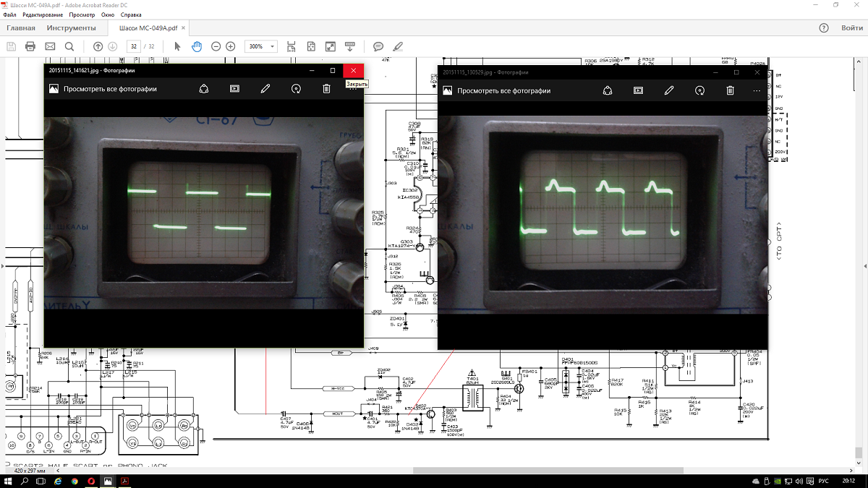Add a comment with speech bubble icon

(x=378, y=46)
